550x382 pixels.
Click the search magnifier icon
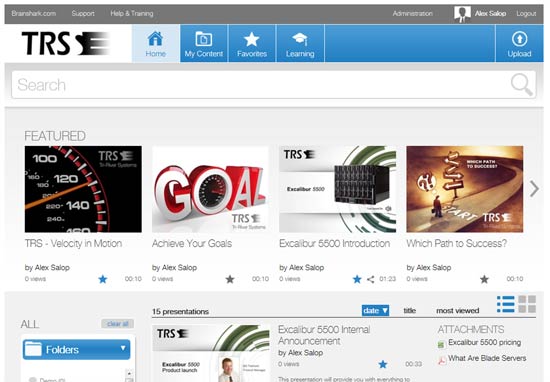pyautogui.click(x=522, y=85)
